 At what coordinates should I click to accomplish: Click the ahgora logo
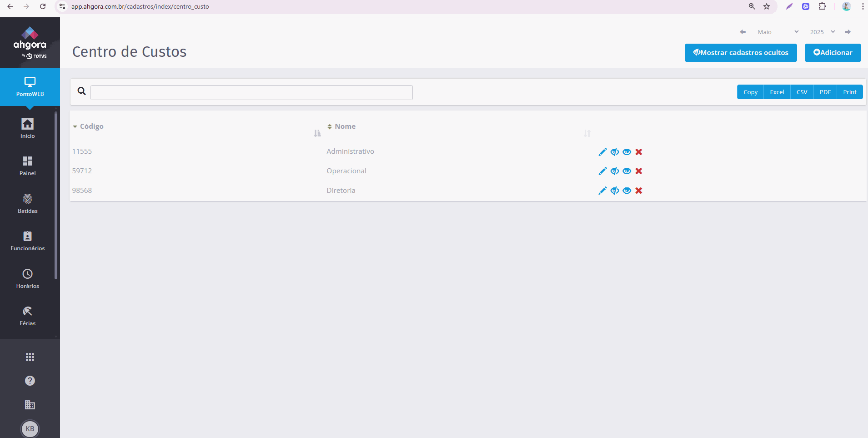[30, 43]
